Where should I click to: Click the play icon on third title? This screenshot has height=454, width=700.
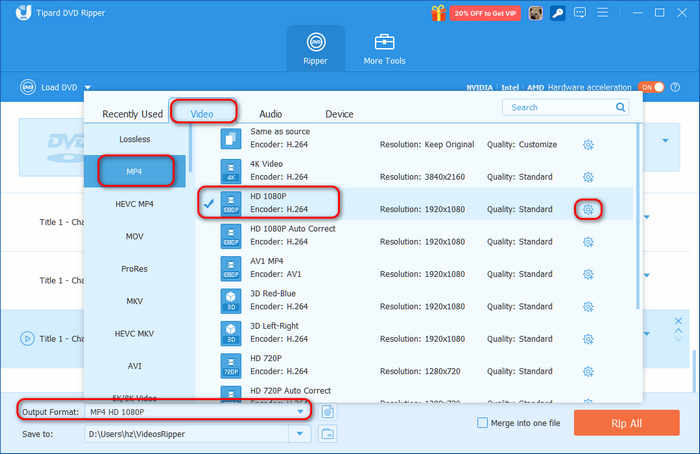[27, 339]
